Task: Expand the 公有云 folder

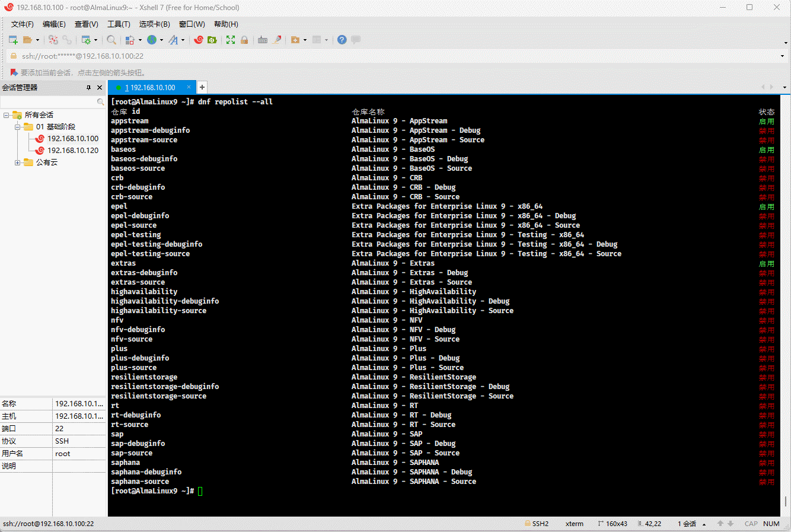Action: [18, 163]
